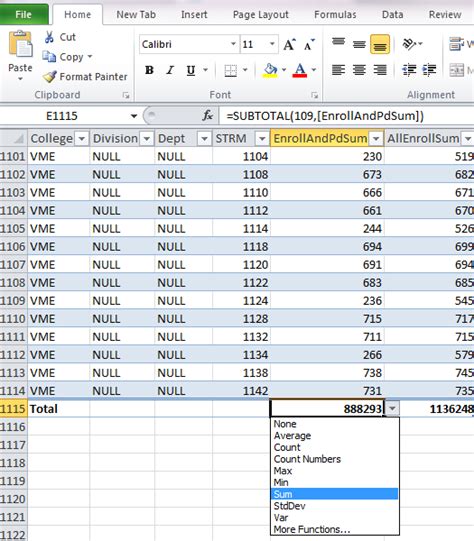Click the Select All corner triangle
474x541 pixels.
pos(18,139)
